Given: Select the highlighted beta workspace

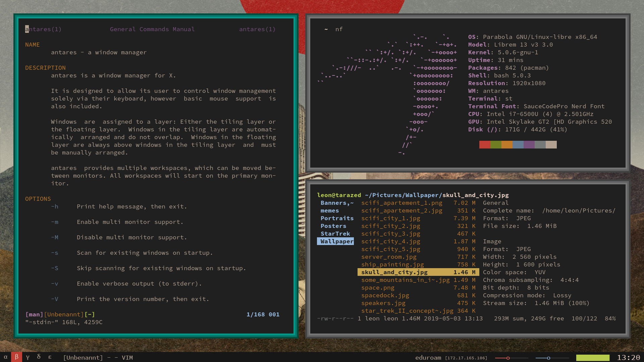Looking at the screenshot, I should [x=16, y=357].
